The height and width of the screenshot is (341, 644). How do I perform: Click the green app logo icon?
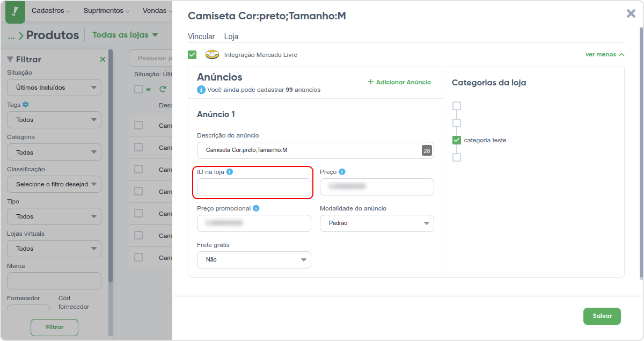tap(15, 11)
